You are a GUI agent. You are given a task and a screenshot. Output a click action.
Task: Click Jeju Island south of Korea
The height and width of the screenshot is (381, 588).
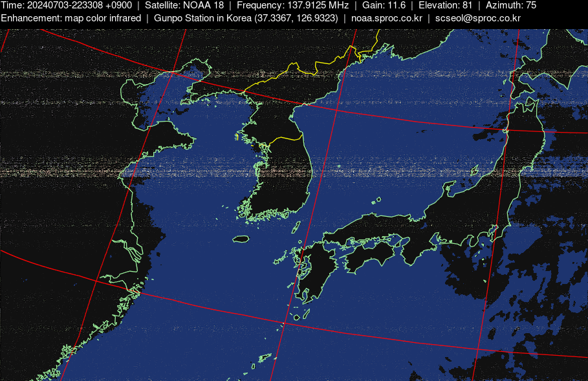coord(241,239)
